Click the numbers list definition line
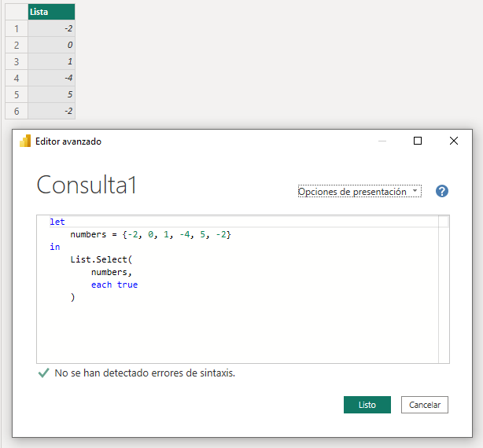Image resolution: width=483 pixels, height=448 pixels. coord(149,235)
